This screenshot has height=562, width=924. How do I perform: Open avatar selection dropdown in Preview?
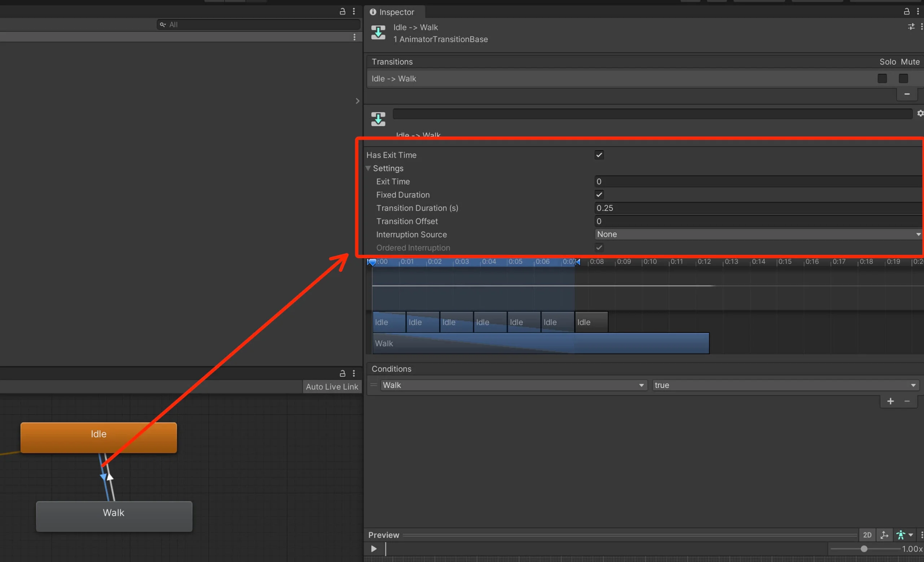pyautogui.click(x=904, y=535)
